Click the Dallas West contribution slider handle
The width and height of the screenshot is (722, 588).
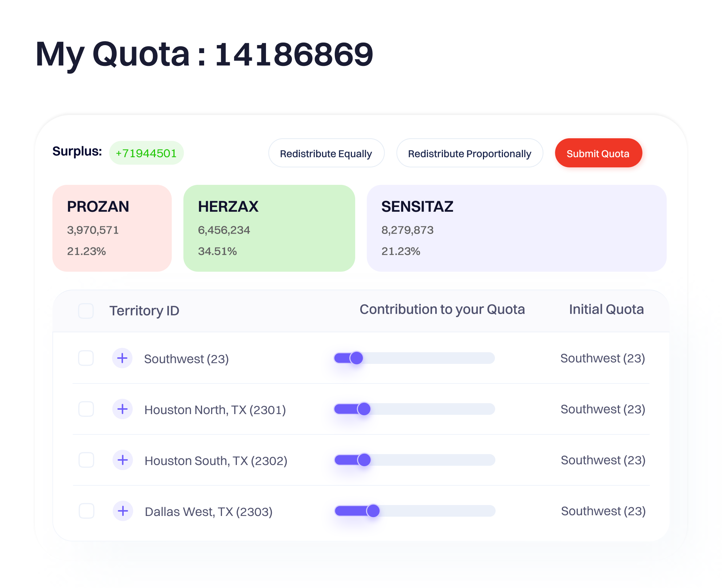click(373, 511)
